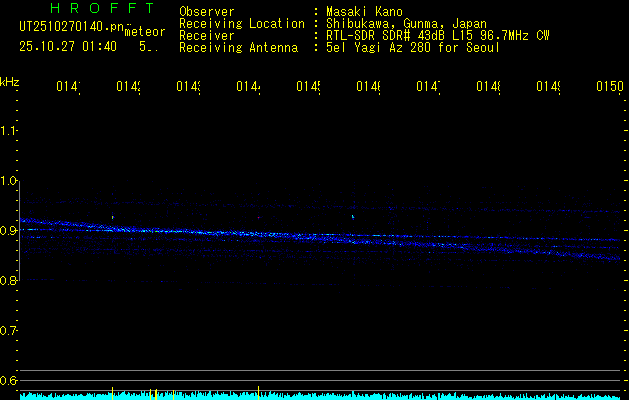
Task: Click the 0.8 kHz frequency axis label
Action: (8, 280)
